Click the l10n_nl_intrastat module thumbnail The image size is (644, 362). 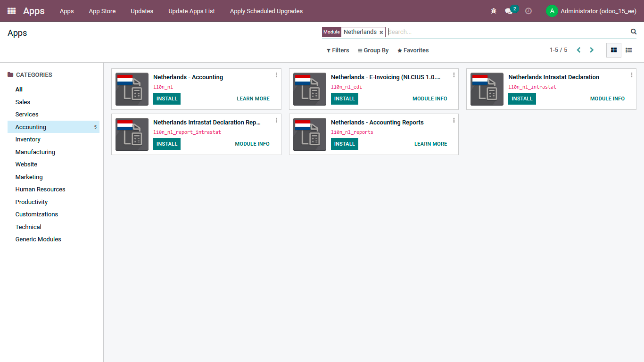tap(487, 89)
